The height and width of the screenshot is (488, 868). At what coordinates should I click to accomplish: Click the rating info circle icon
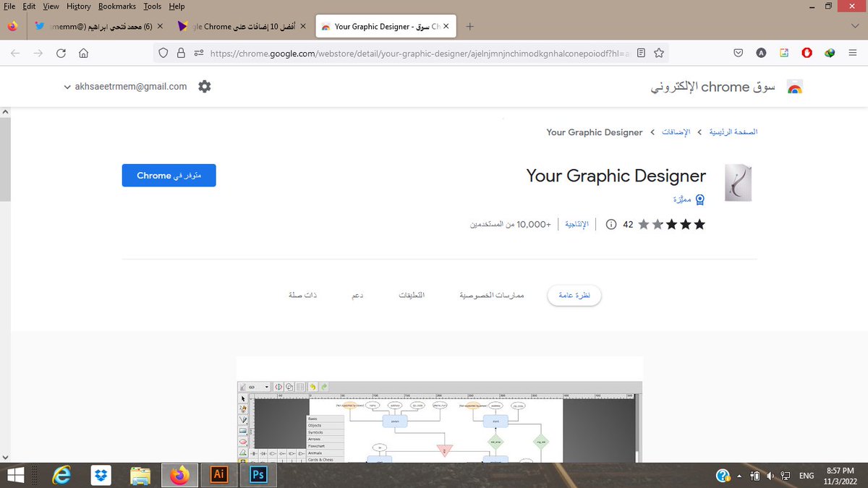pyautogui.click(x=610, y=224)
